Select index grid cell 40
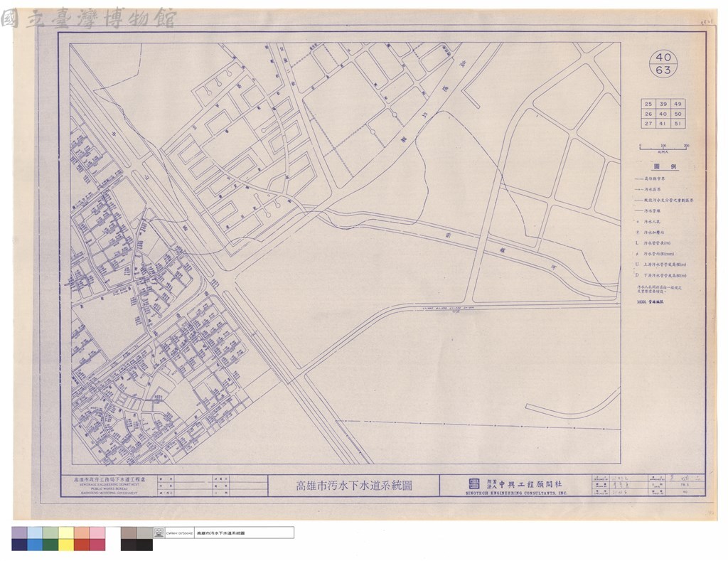Screen dimensions: 728x561 coord(663,114)
